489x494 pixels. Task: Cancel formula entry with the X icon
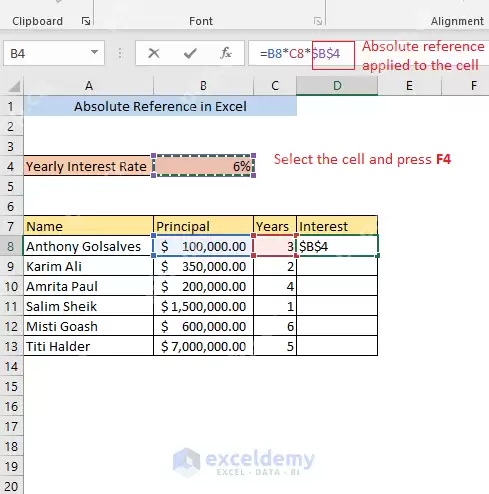[154, 53]
